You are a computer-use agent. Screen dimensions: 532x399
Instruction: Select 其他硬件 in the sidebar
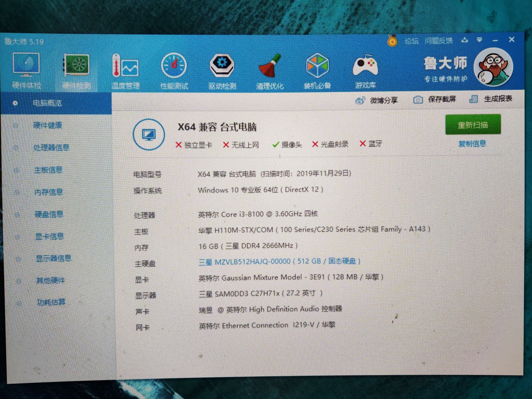coord(51,280)
